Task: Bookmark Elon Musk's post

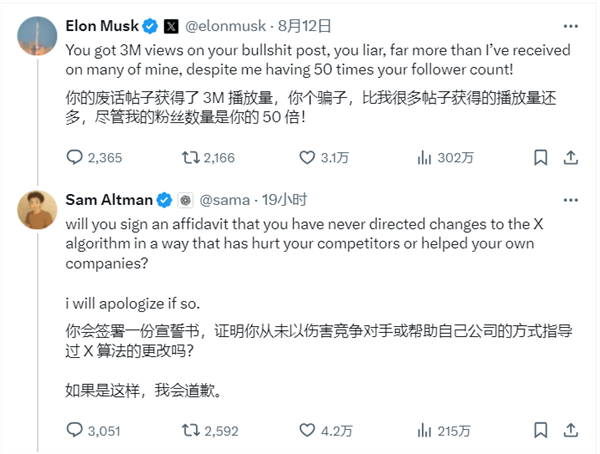Action: coord(540,156)
